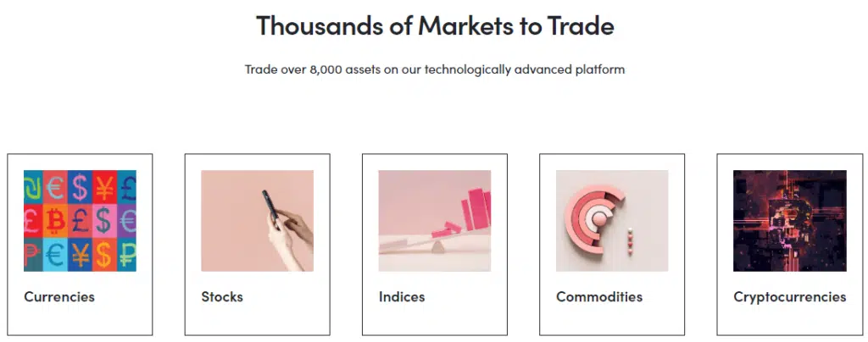This screenshot has width=868, height=342.
Task: Click the Trade over 8,000 assets subtitle
Action: point(435,69)
